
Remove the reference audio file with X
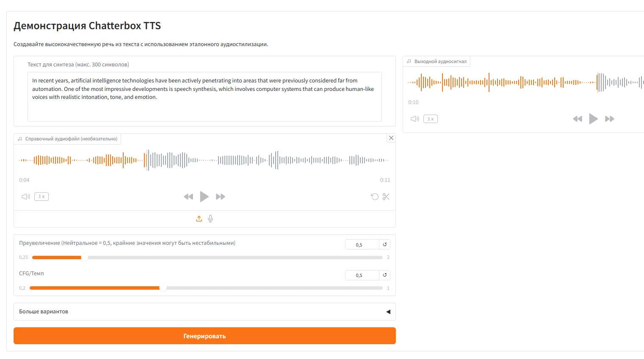click(391, 138)
